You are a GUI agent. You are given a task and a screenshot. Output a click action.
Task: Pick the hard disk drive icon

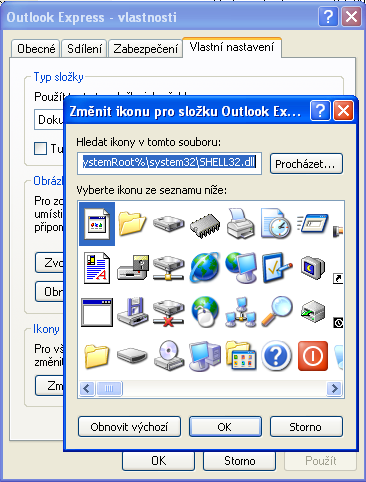[169, 223]
